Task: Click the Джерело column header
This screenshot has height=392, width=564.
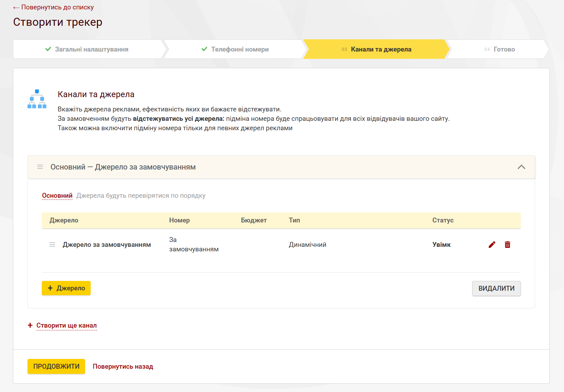Action: click(64, 220)
